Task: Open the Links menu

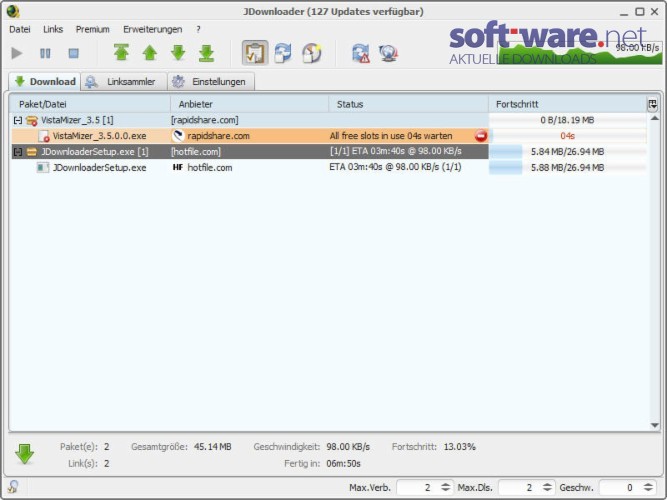Action: 53,29
